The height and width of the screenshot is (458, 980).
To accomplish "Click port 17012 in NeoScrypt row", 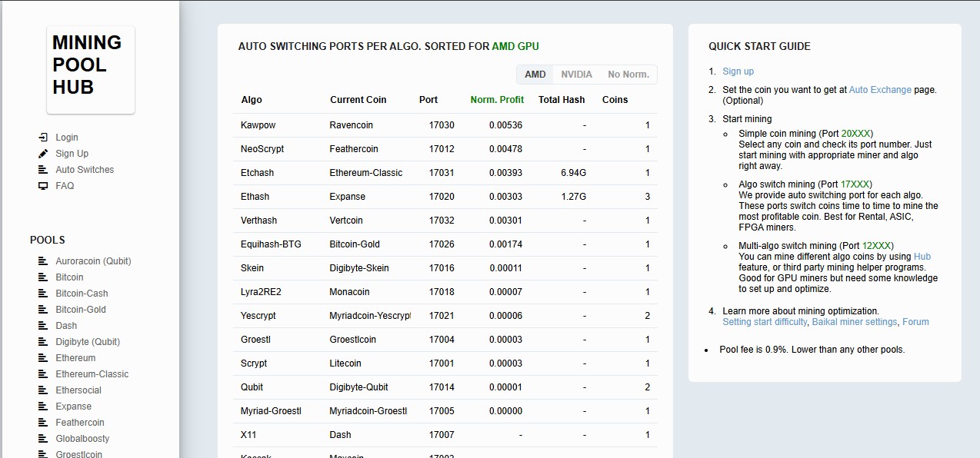I will 442,148.
